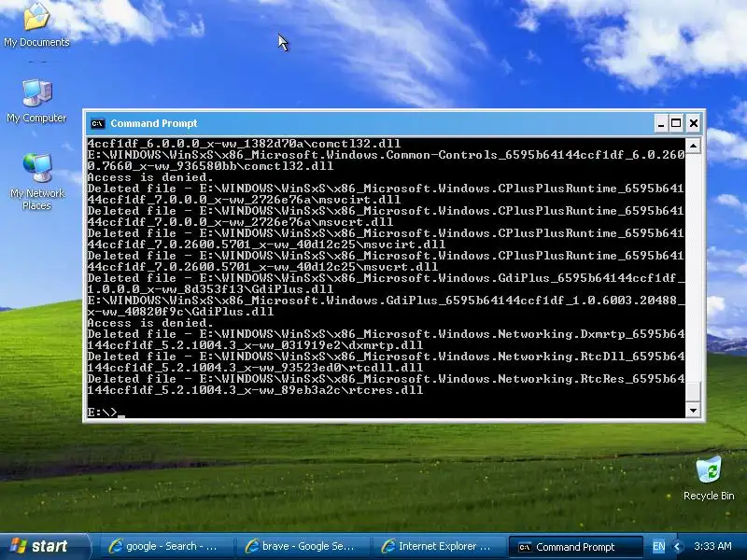
Task: Click the scrollbar thumb in Command Prompt
Action: [693, 391]
